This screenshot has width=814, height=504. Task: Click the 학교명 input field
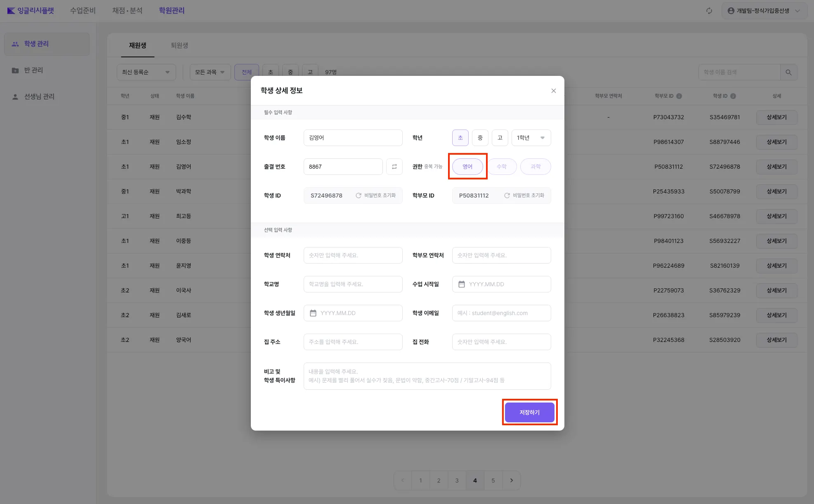pos(353,284)
